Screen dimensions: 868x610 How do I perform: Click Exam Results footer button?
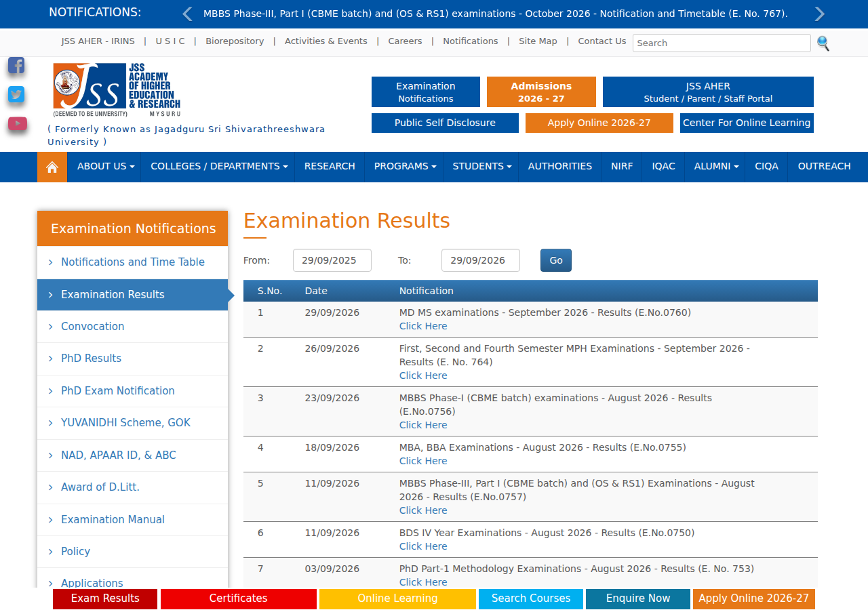105,599
